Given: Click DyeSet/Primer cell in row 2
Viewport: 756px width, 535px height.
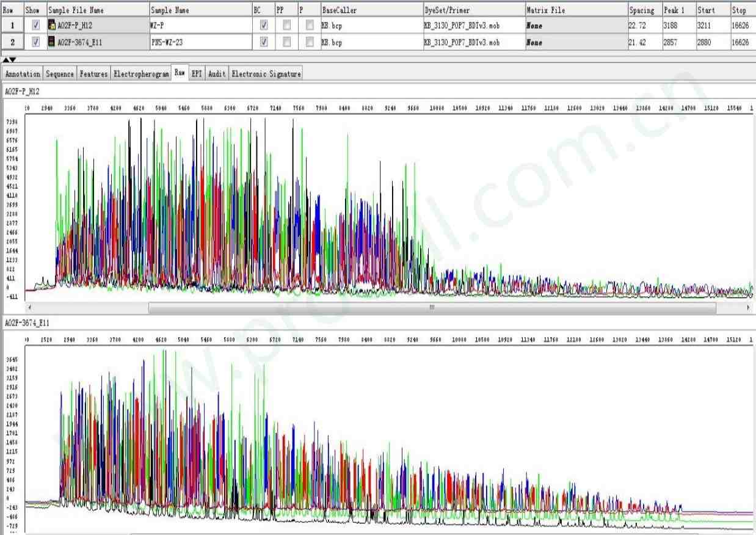Looking at the screenshot, I should click(x=473, y=42).
